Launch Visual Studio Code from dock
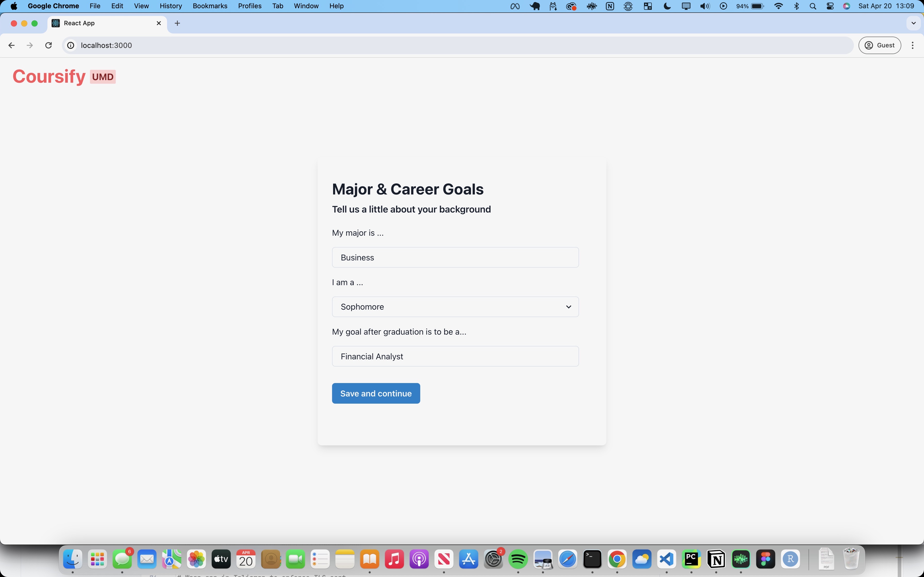This screenshot has width=924, height=577. [x=667, y=559]
